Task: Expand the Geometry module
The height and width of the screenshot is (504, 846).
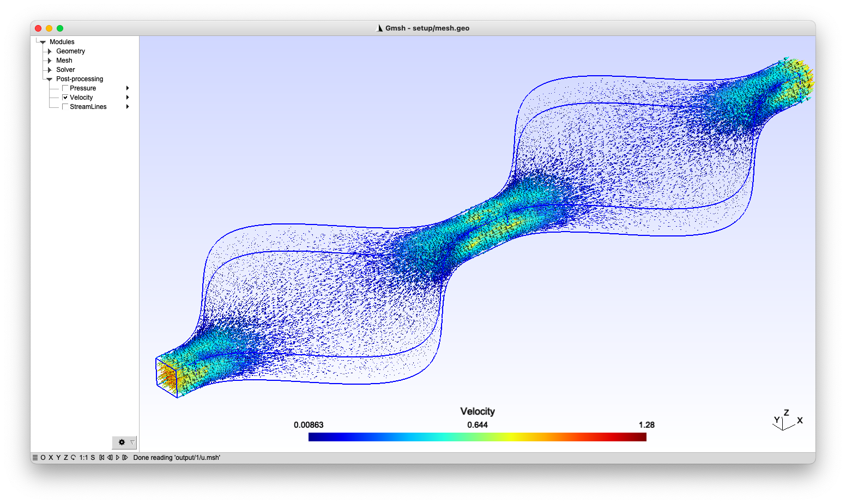Action: [x=50, y=51]
